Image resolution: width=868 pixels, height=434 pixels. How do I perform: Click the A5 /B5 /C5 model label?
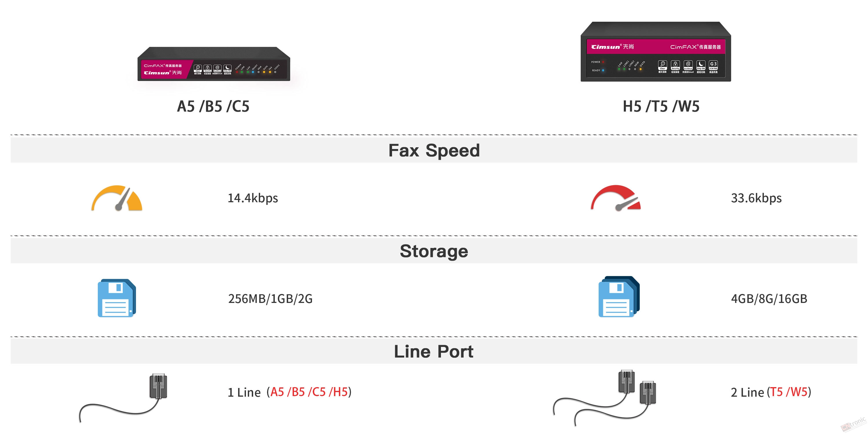click(x=213, y=106)
